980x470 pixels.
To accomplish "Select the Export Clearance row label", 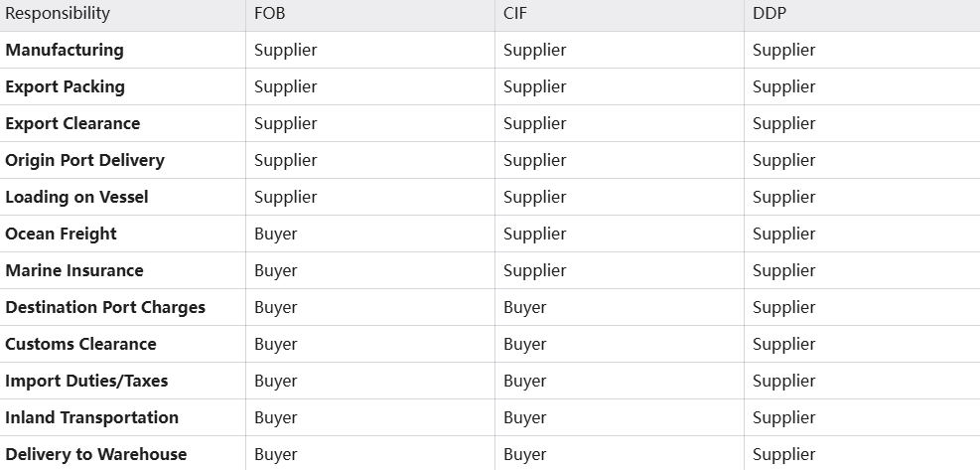I will click(x=72, y=123).
